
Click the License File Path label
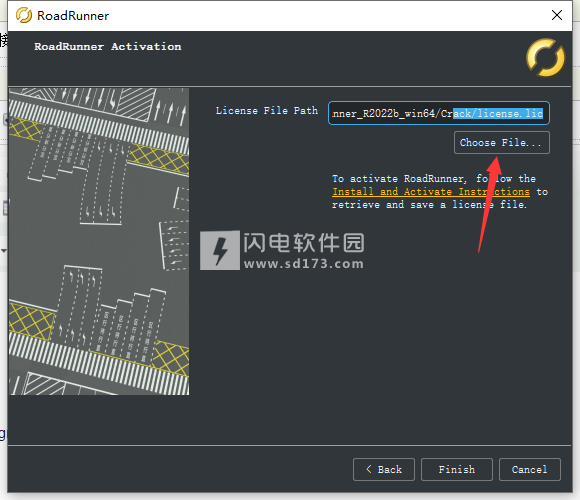(267, 111)
